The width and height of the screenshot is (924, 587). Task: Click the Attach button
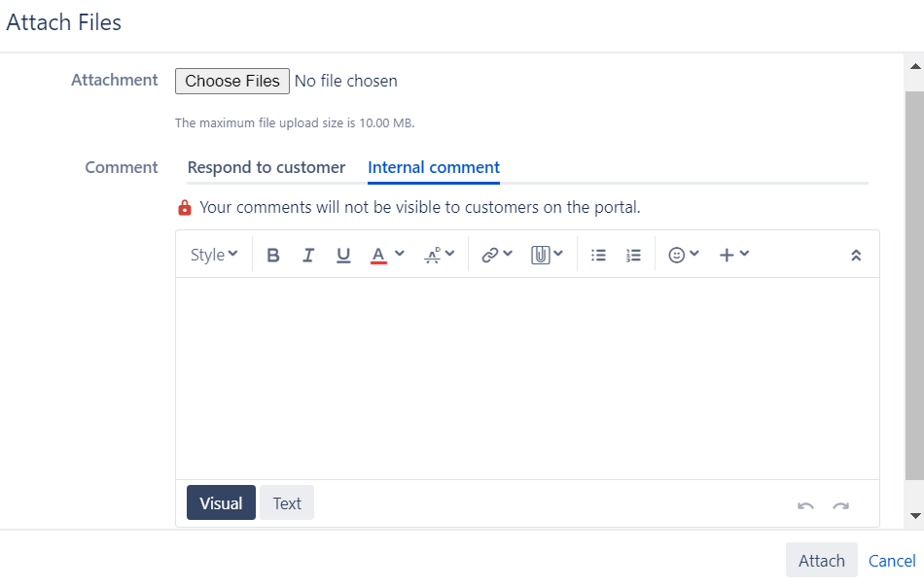point(821,561)
